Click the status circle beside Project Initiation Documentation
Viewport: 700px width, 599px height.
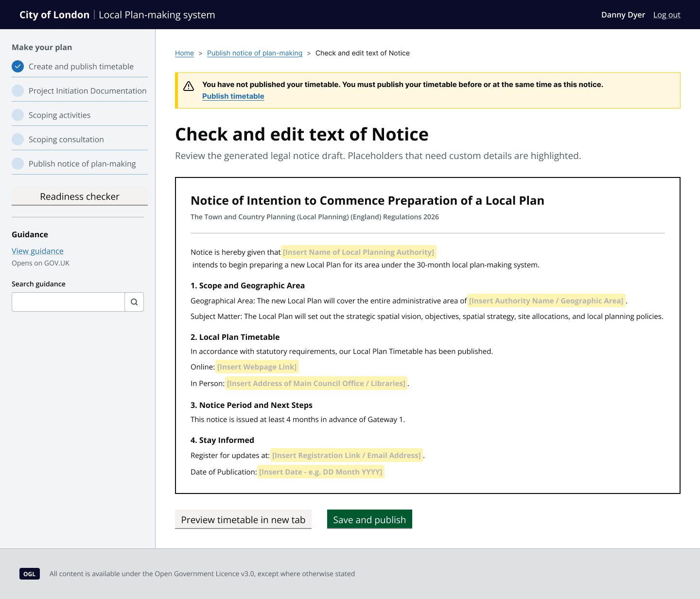17,91
